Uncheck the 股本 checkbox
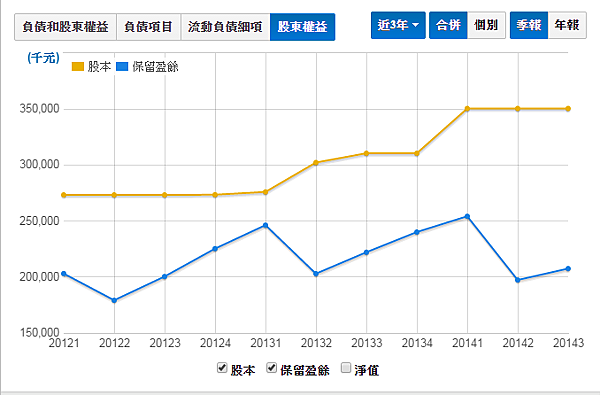The height and width of the screenshot is (395, 600). 222,368
